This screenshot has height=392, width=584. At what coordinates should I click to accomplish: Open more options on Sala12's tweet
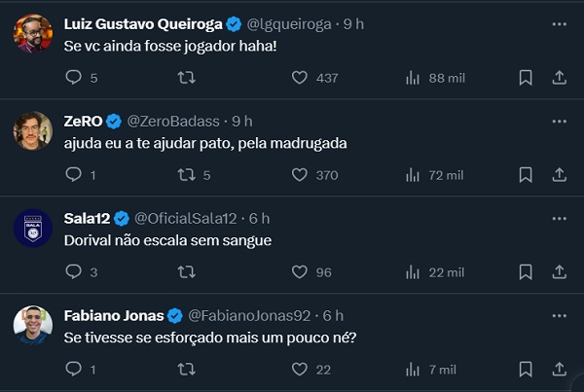click(x=560, y=218)
